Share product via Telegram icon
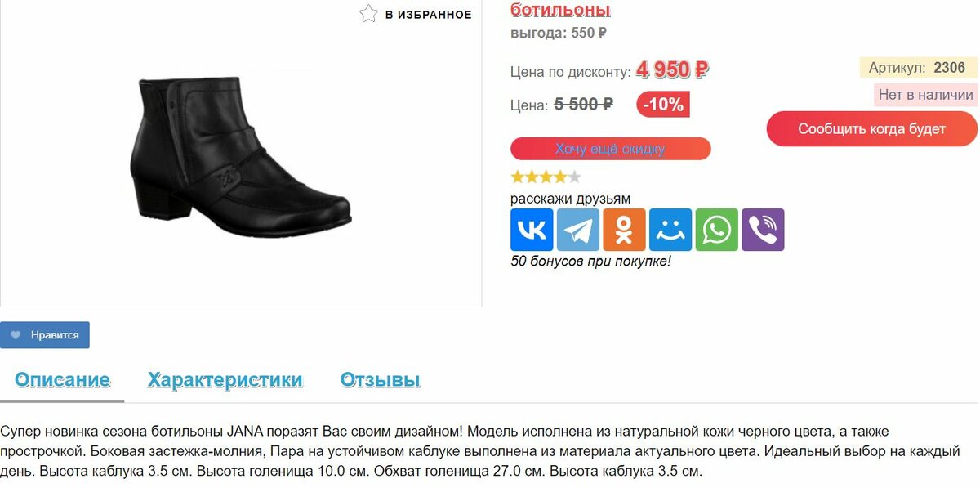Image resolution: width=980 pixels, height=488 pixels. (578, 230)
